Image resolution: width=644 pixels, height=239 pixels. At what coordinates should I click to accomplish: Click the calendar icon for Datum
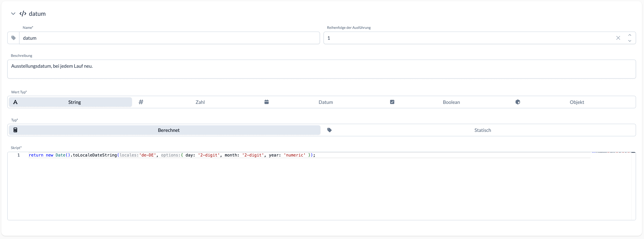[267, 102]
